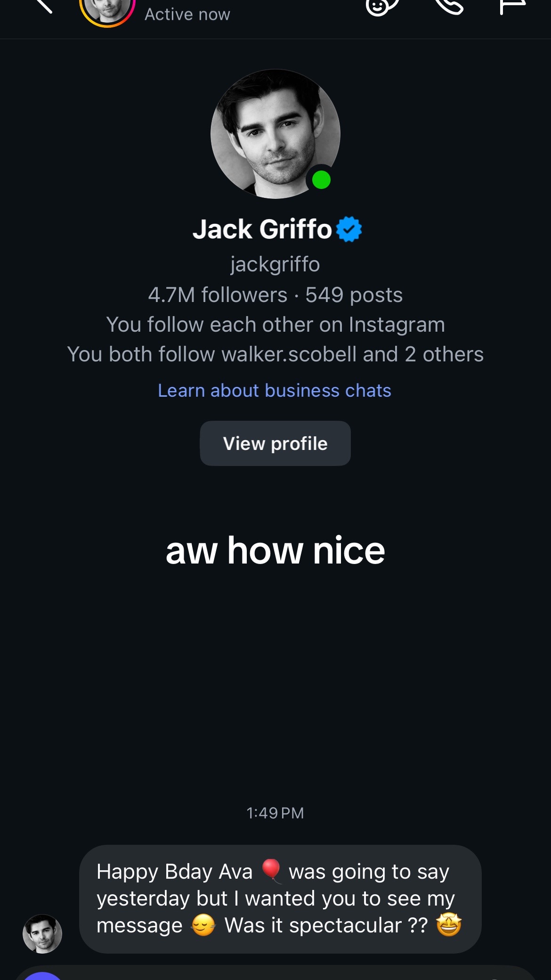Open the story-ringed avatar in the header
This screenshot has height=980, width=551.
pyautogui.click(x=107, y=9)
